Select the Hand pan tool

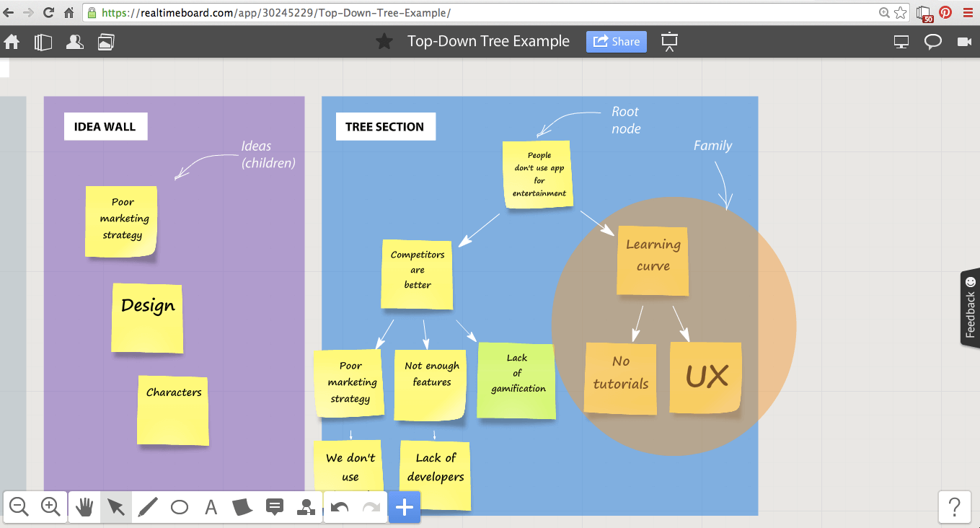[85, 507]
